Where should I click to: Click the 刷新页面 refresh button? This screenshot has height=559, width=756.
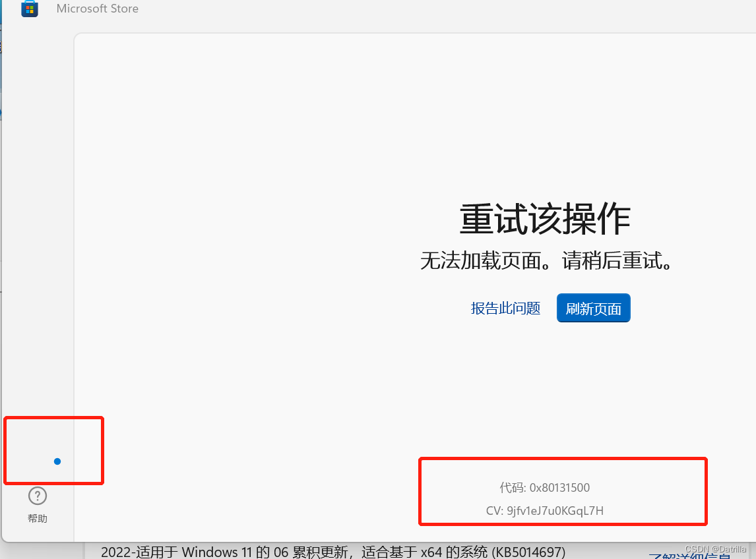[x=594, y=308]
